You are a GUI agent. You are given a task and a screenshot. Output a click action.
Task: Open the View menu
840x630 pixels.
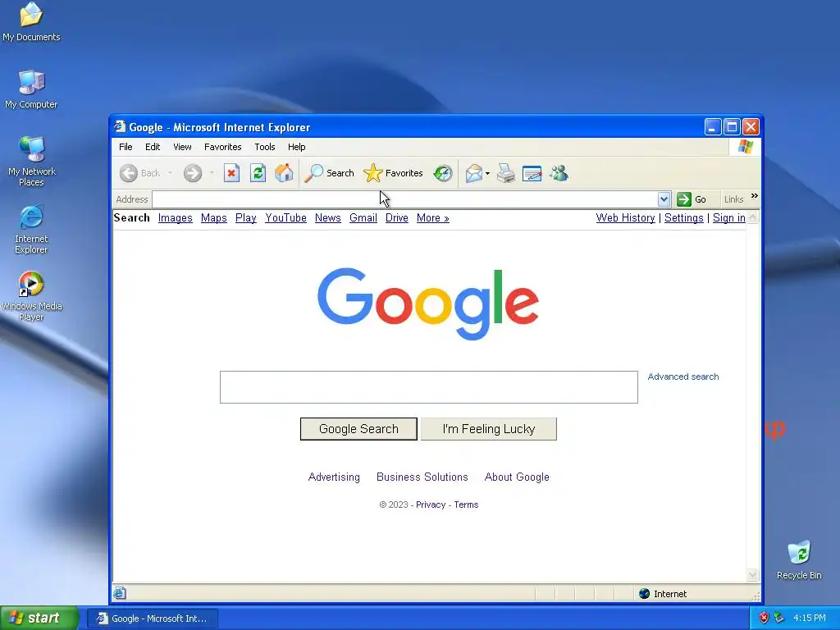(182, 147)
